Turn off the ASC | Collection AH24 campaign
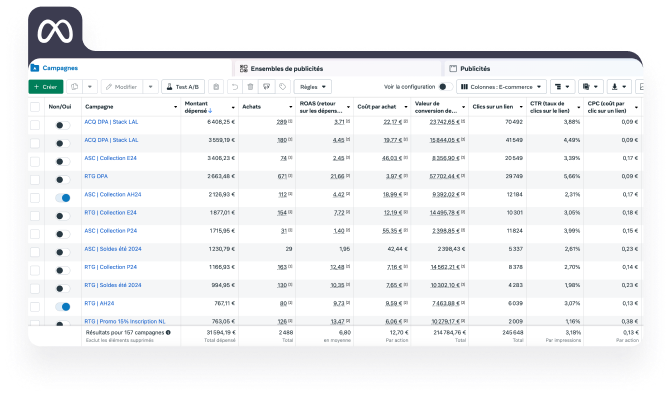The height and width of the screenshot is (394, 670). click(x=62, y=198)
